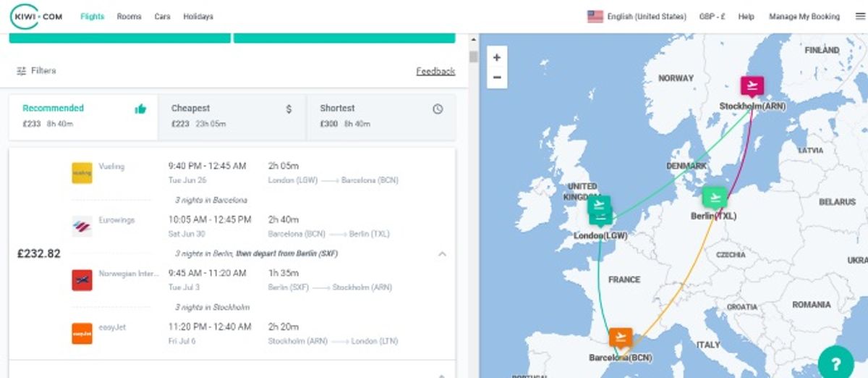Image resolution: width=868 pixels, height=378 pixels.
Task: Click the Stockholm airport map marker
Action: pyautogui.click(x=752, y=86)
